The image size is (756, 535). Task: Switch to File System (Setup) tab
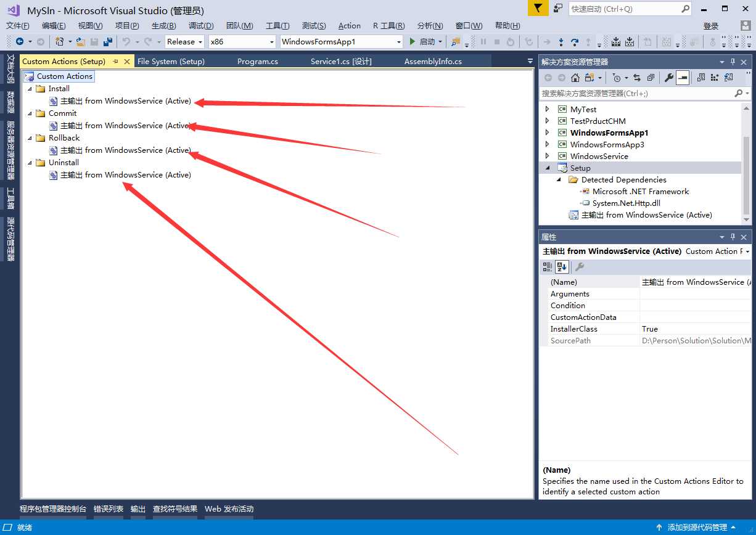tap(171, 62)
